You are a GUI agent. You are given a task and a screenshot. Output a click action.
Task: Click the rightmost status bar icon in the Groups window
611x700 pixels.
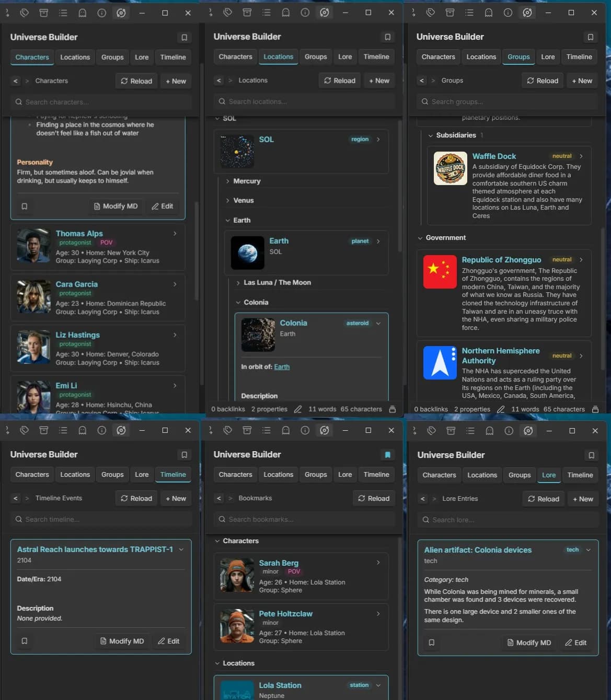595,409
